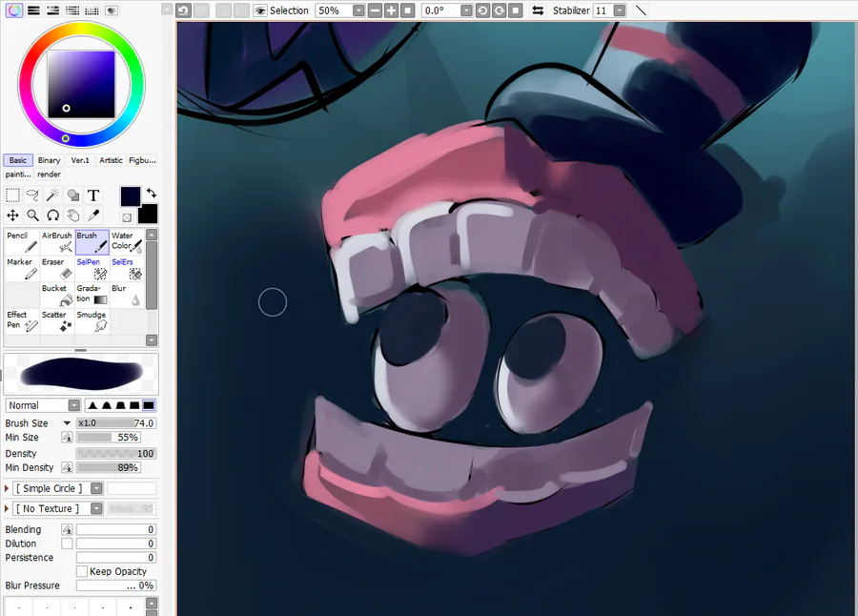
Task: Open the Brush Size multiplier dropdown
Action: pyautogui.click(x=67, y=422)
